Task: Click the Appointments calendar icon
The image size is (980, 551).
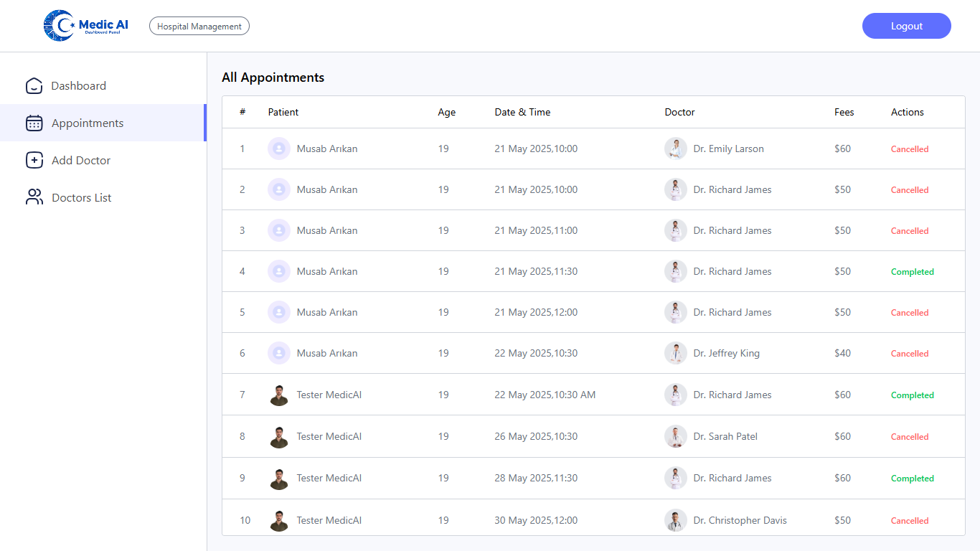Action: (34, 123)
